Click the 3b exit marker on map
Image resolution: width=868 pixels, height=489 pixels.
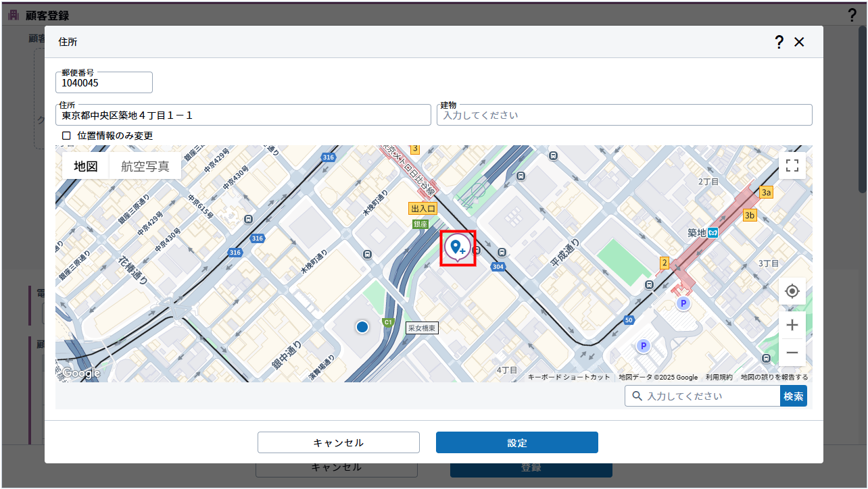click(x=750, y=215)
